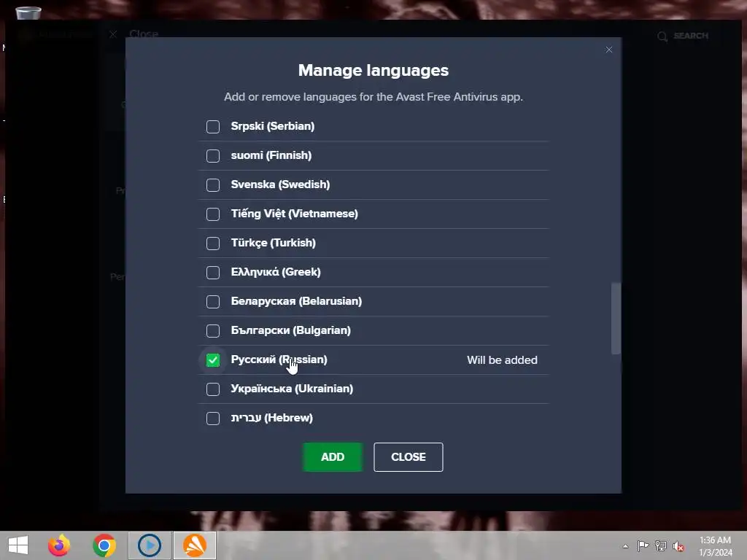Open the Action Center flag icon
This screenshot has height=560, width=747.
(x=643, y=545)
